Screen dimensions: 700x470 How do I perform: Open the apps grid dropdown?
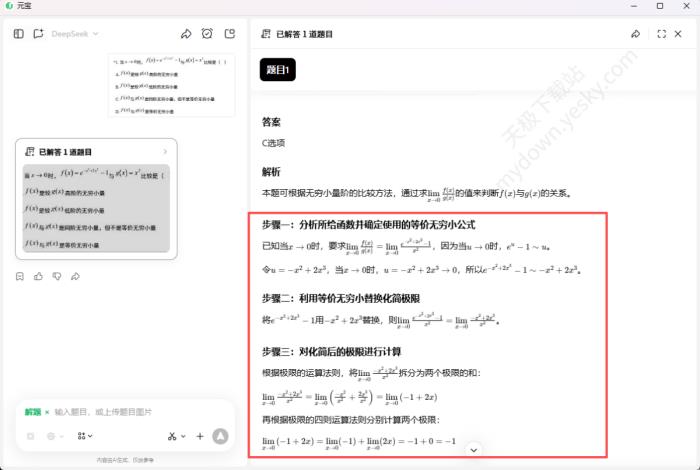[86, 436]
